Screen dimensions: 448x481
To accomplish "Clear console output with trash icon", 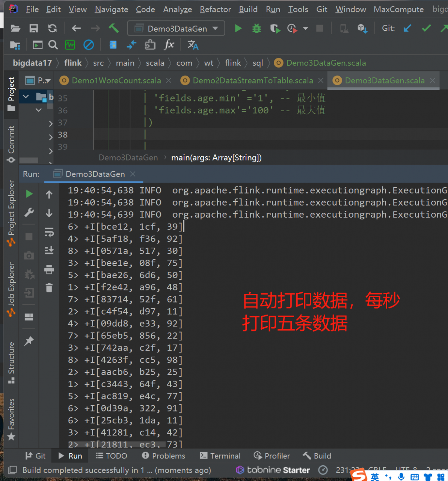I will 49,288.
